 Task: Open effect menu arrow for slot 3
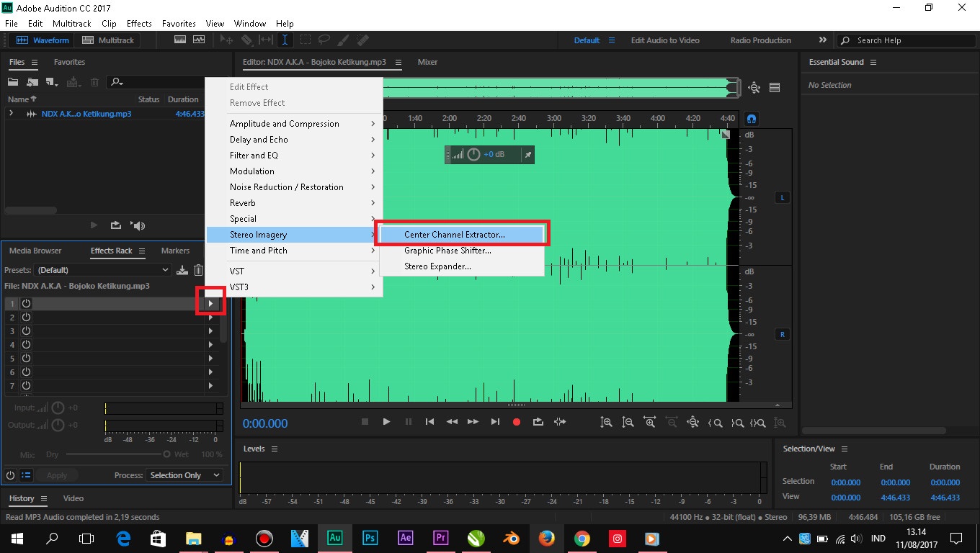(x=210, y=331)
